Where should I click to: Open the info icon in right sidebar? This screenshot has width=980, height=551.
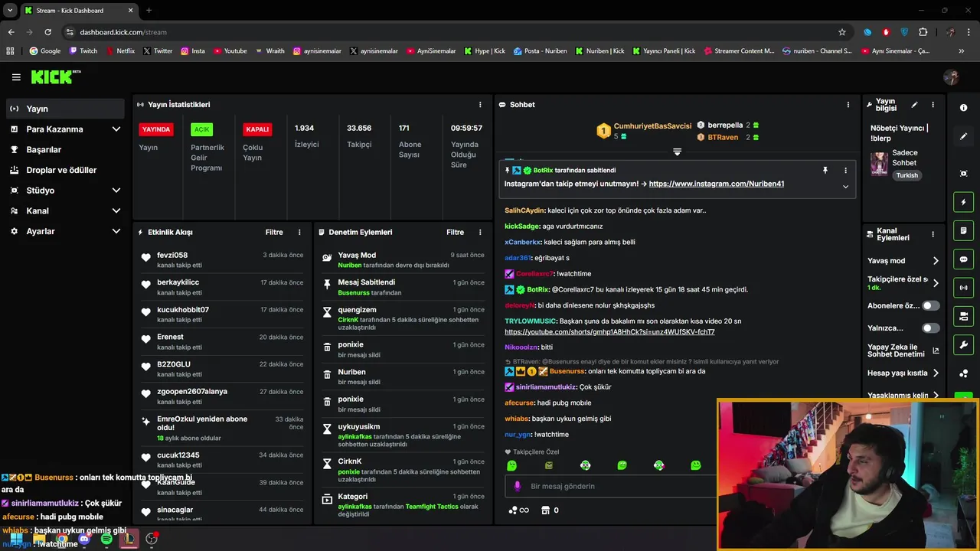coord(963,108)
